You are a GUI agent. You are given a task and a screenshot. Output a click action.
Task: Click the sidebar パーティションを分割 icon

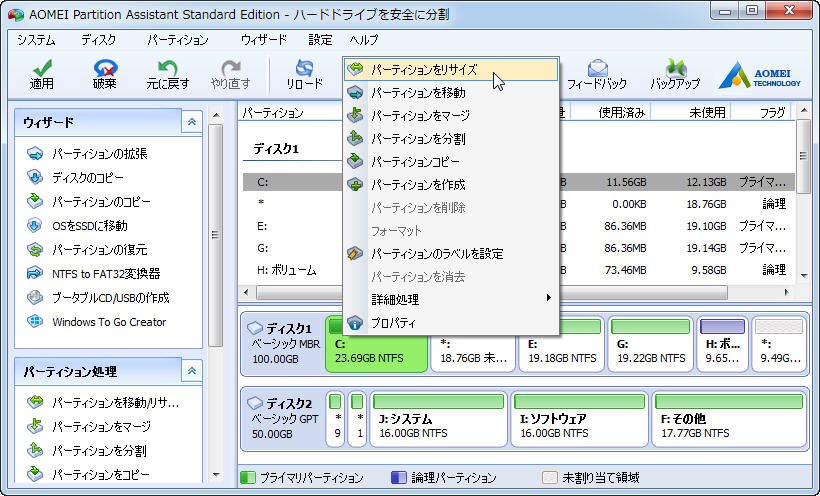click(x=35, y=450)
